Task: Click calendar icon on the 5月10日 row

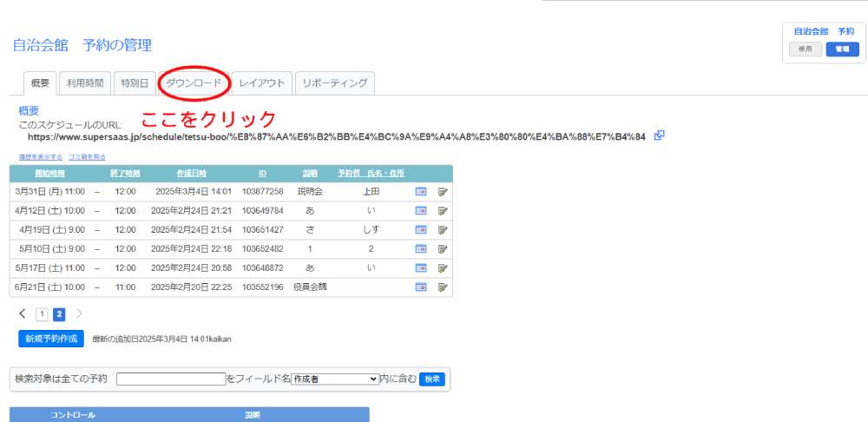Action: pyautogui.click(x=421, y=248)
